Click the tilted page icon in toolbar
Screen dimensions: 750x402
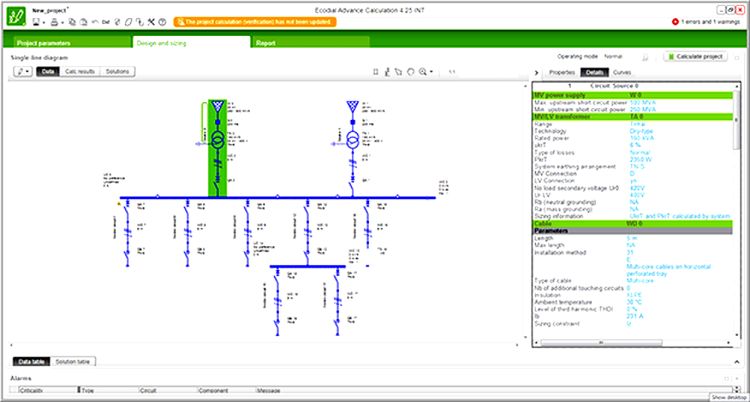pos(128,22)
